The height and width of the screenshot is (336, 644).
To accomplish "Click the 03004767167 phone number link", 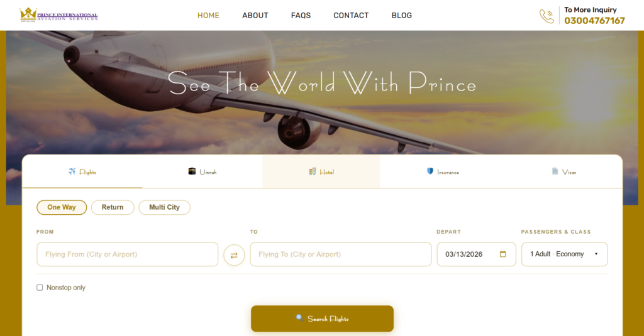I will (594, 21).
